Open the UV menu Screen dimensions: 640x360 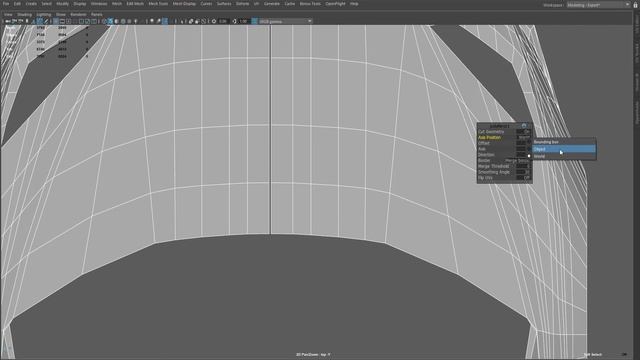[256, 4]
